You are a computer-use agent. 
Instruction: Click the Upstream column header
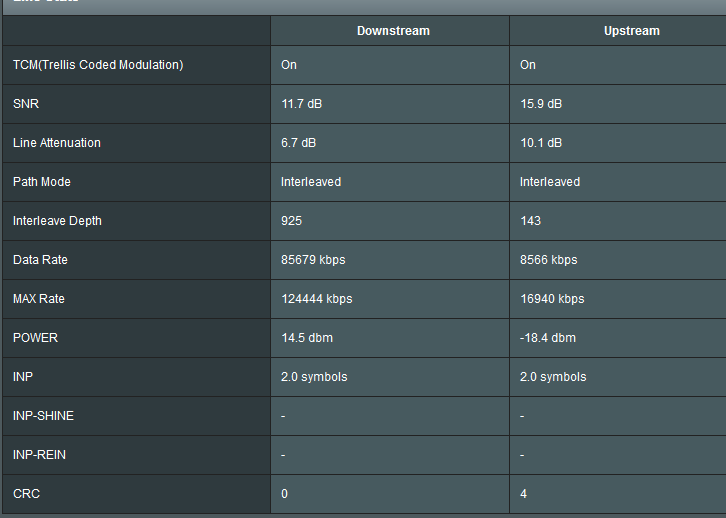click(x=631, y=31)
